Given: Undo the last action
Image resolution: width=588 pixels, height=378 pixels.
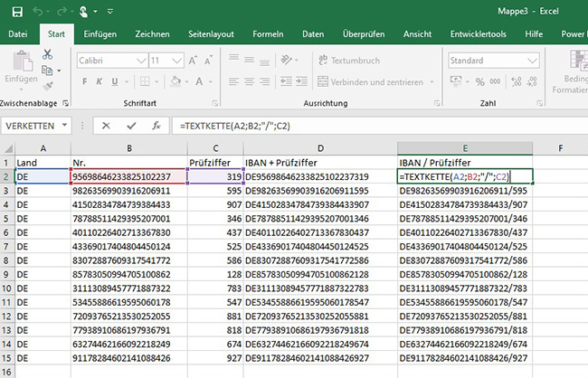Looking at the screenshot, I should tap(37, 12).
